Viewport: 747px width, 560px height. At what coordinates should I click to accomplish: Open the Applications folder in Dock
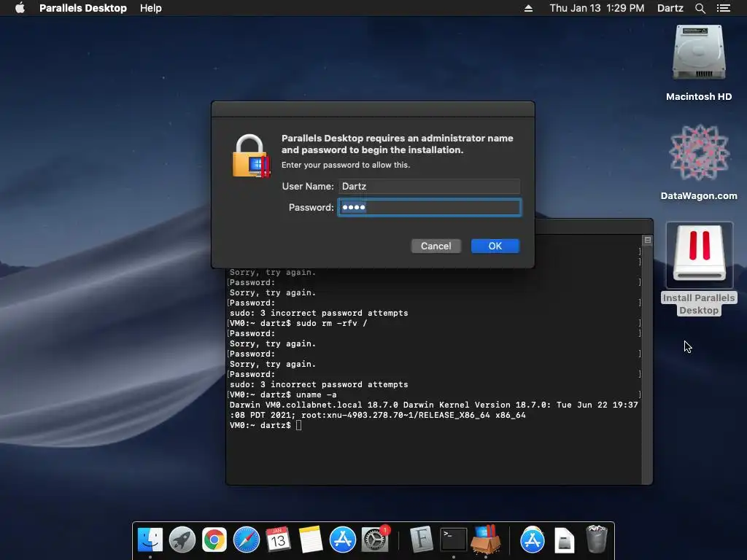pyautogui.click(x=532, y=540)
